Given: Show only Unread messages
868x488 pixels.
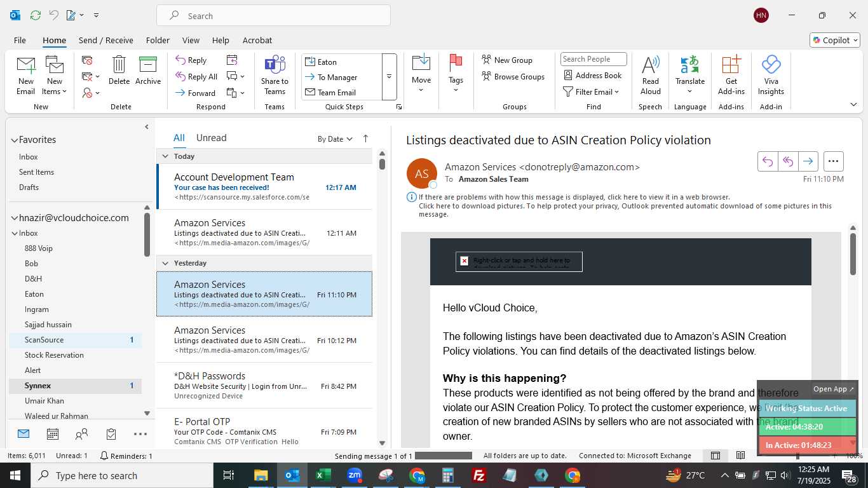Looking at the screenshot, I should click(x=211, y=138).
